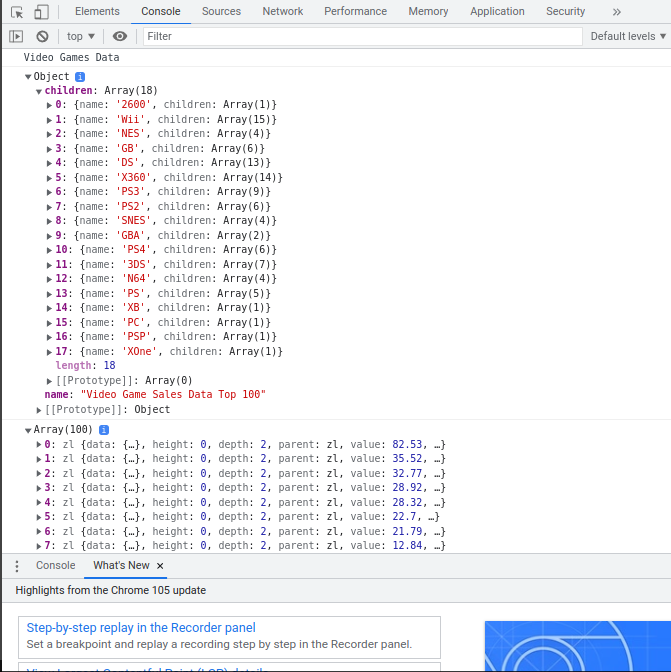This screenshot has height=672, width=671.
Task: Expand the 'Wii' child item
Action: [49, 120]
